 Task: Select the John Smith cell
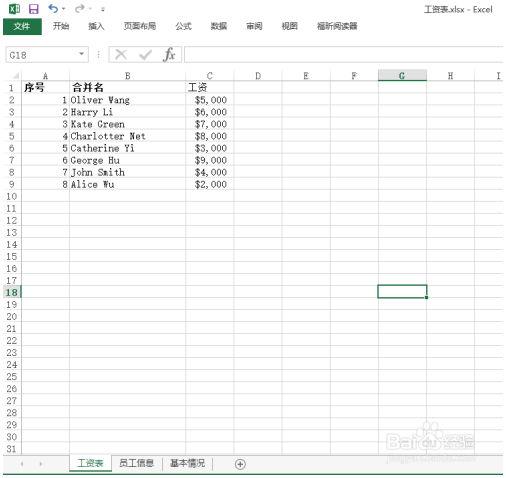pyautogui.click(x=127, y=172)
